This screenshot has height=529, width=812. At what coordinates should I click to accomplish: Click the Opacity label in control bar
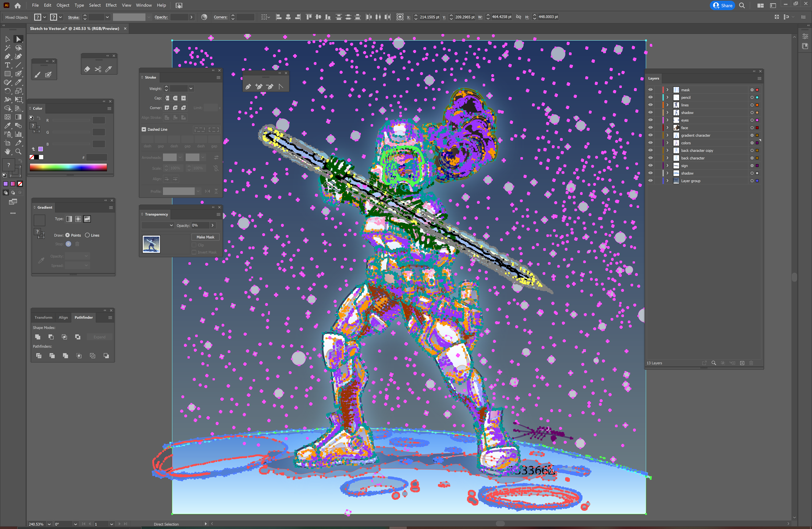(x=161, y=17)
